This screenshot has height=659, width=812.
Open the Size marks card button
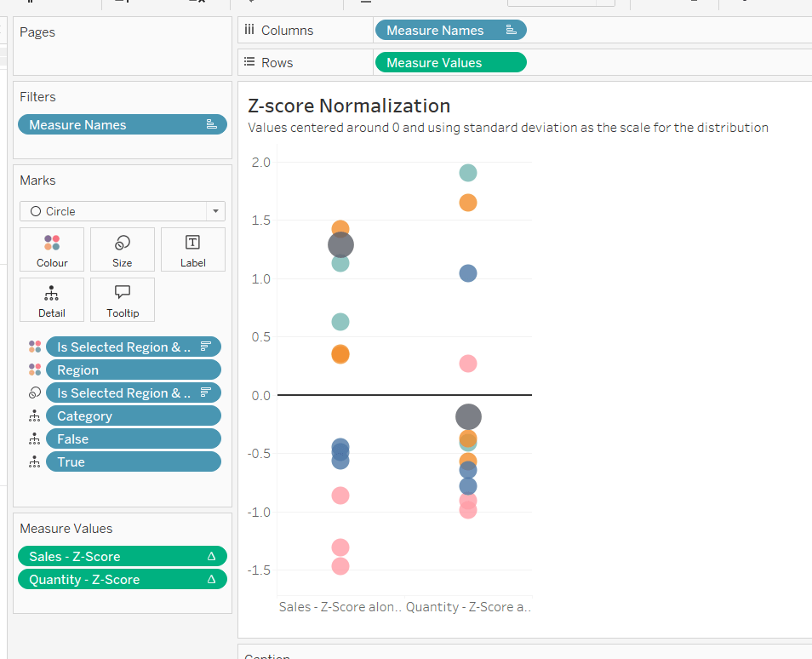pos(123,249)
